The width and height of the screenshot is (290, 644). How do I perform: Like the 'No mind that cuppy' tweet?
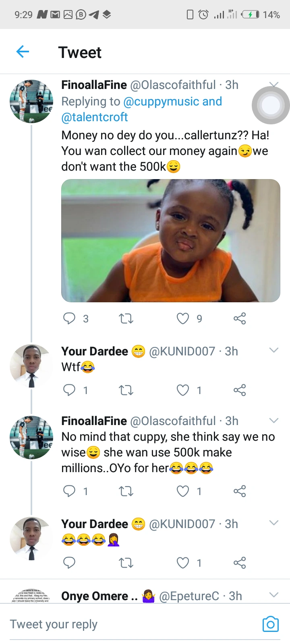coord(183,491)
